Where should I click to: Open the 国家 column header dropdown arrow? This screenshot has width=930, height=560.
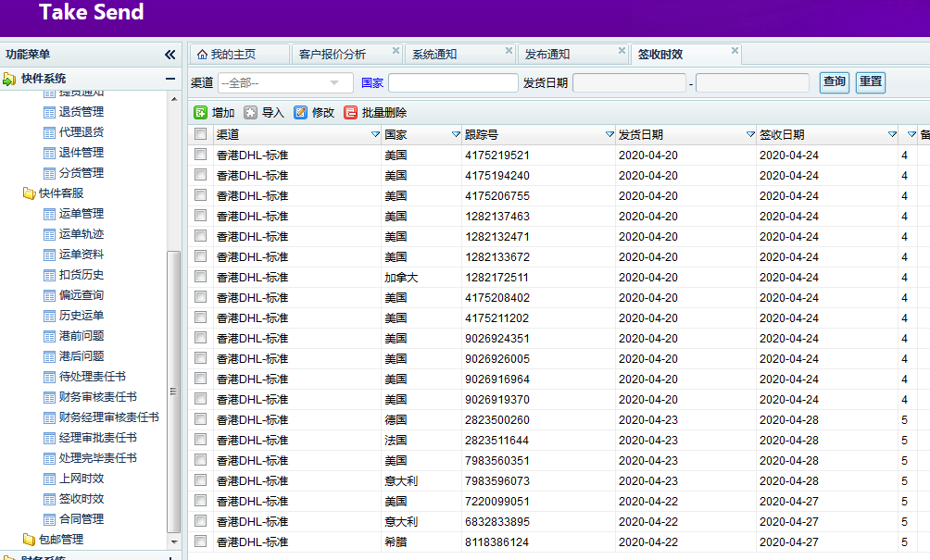click(x=455, y=135)
